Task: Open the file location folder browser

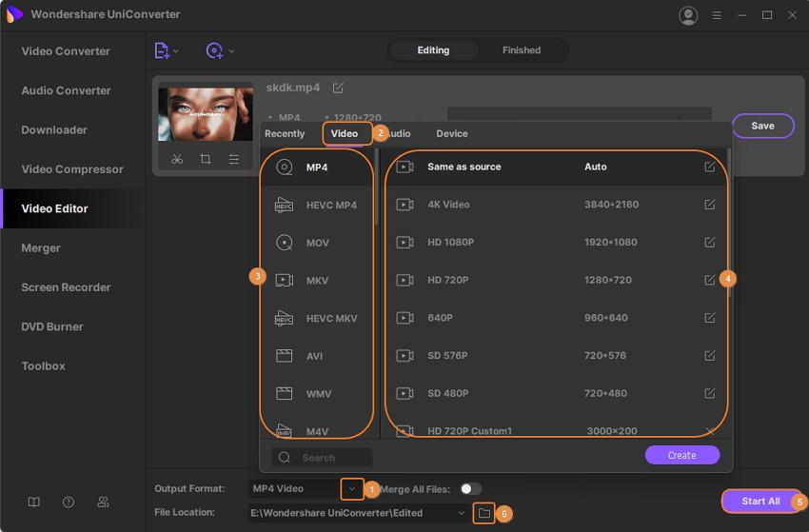Action: pos(483,513)
